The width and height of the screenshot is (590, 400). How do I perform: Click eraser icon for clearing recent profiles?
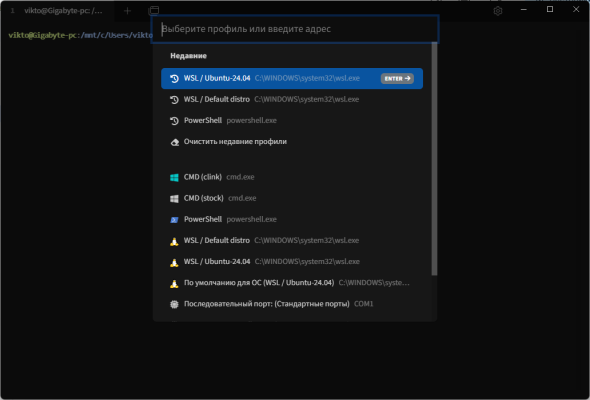(175, 142)
